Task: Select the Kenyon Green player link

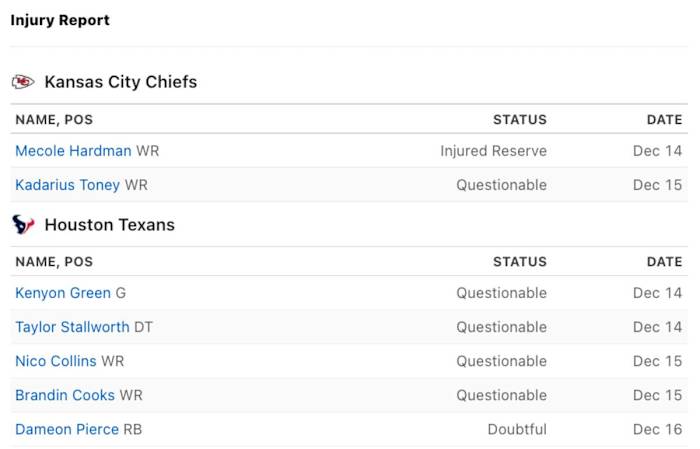Action: coord(63,293)
